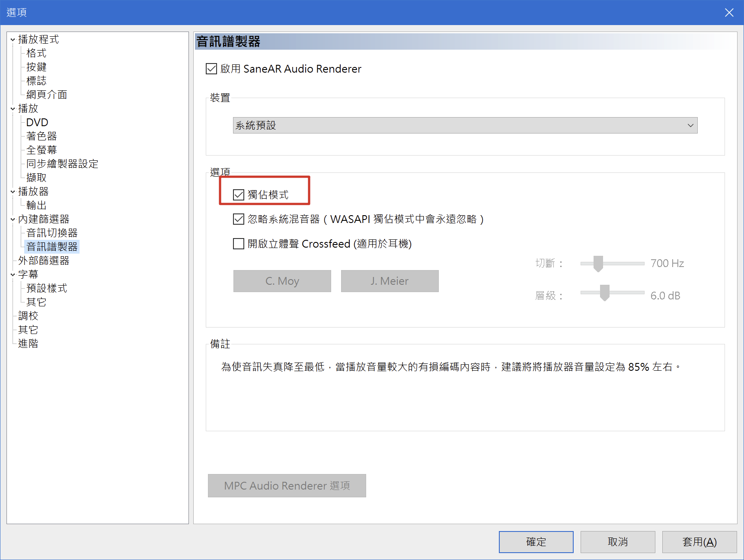744x560 pixels.
Task: Collapse the 內建篩選器 tree branch
Action: tap(13, 219)
